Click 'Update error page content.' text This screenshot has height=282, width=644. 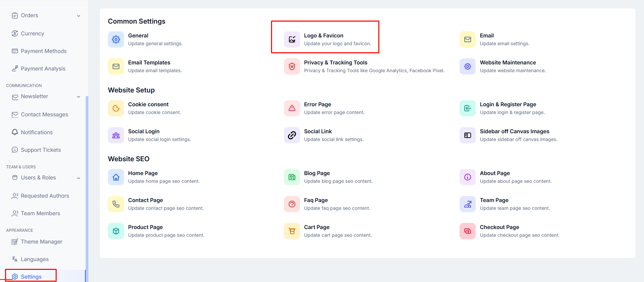334,112
